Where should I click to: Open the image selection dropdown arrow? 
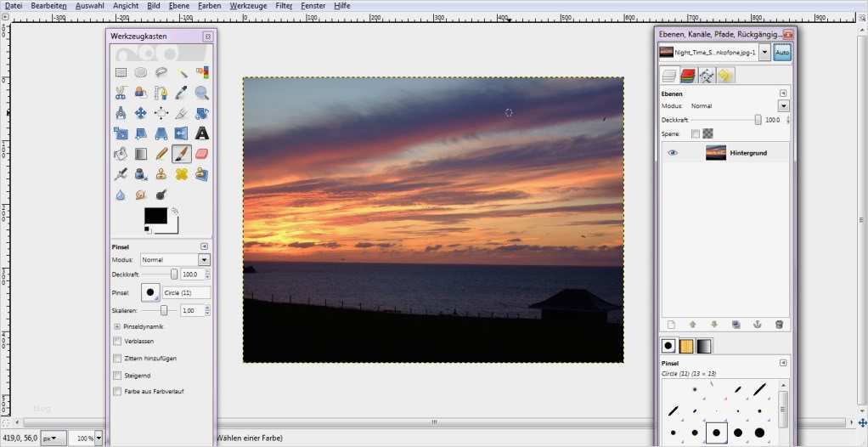click(x=764, y=53)
